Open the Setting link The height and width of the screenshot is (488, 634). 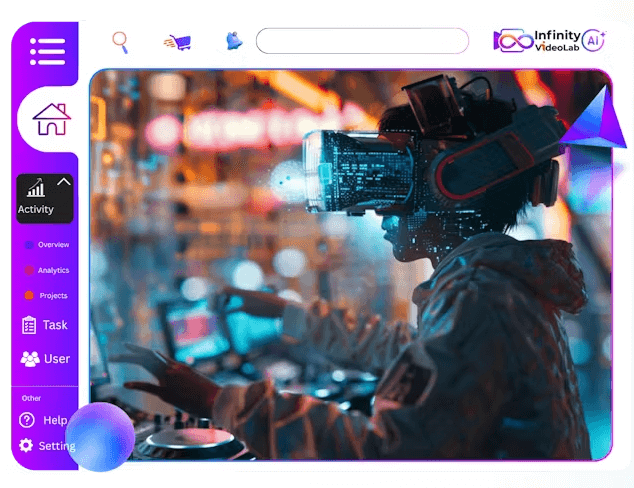[57, 446]
